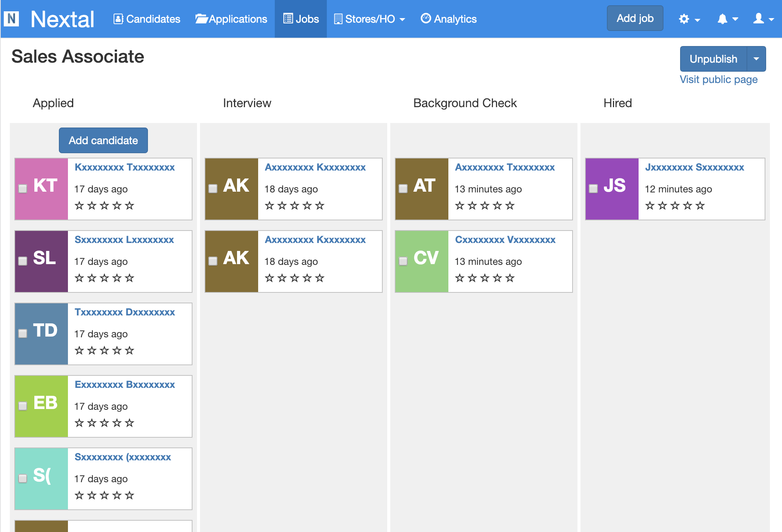
Task: Rate Cxxxxxxxxx Vxxxxxxxx five stars
Action: (510, 278)
